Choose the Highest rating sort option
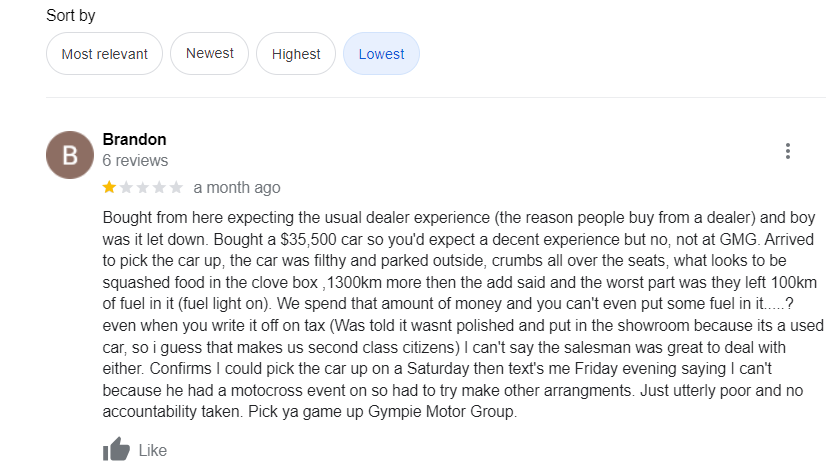This screenshot has width=839, height=469. 296,54
